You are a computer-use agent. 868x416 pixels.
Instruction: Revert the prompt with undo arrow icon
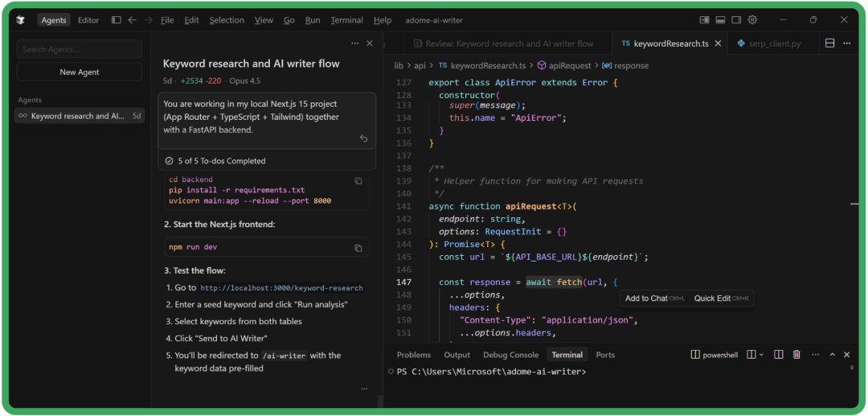[363, 138]
